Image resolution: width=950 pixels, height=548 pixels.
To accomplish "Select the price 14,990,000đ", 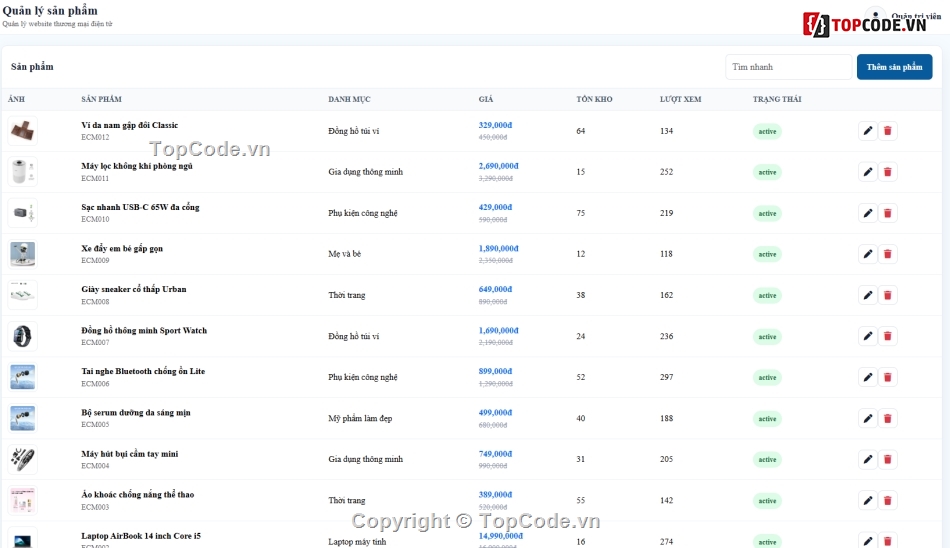I will tap(500, 536).
